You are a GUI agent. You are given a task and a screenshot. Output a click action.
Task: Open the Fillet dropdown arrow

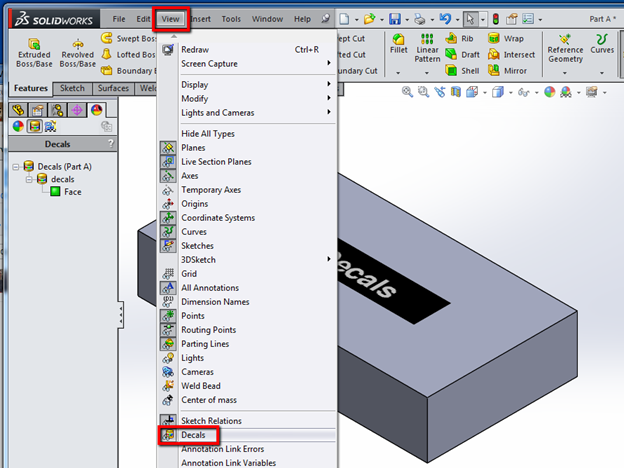click(398, 73)
